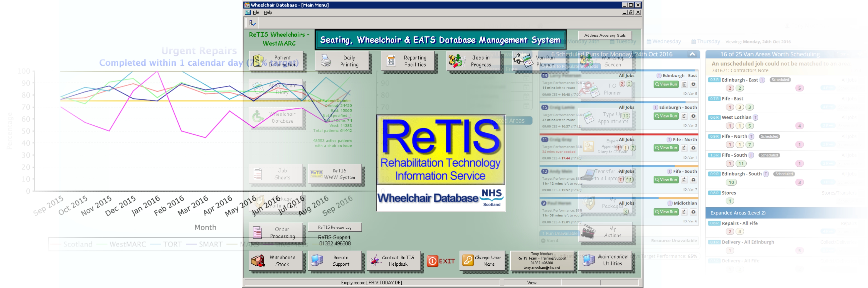Open Transfer to a Laptop
The width and height of the screenshot is (868, 288).
[605, 175]
